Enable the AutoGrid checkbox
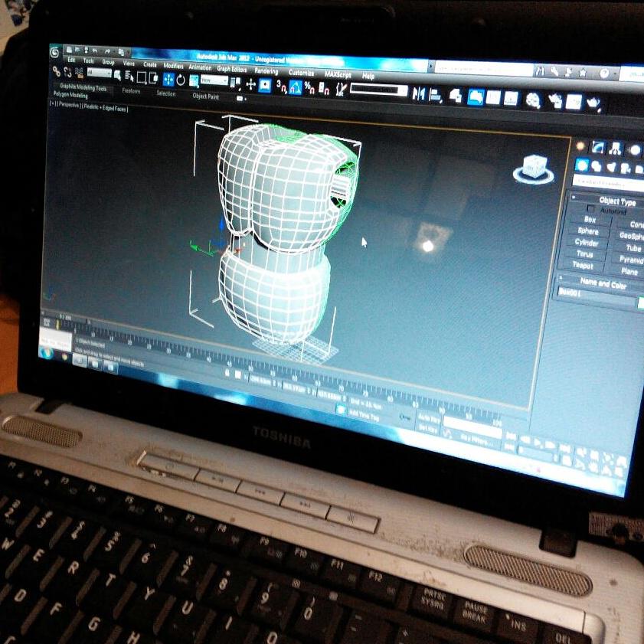The image size is (644, 644). click(591, 208)
